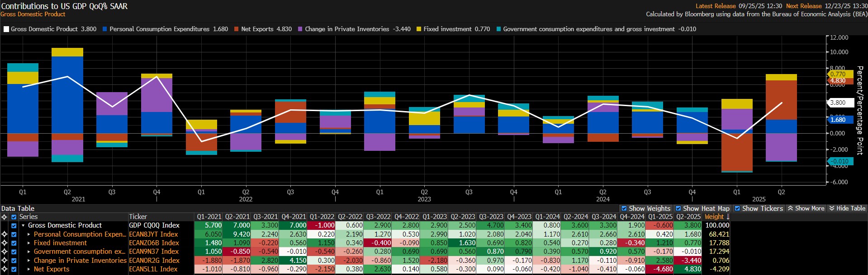Expand the Net Exports series row
The height and width of the screenshot is (275, 868).
click(29, 269)
